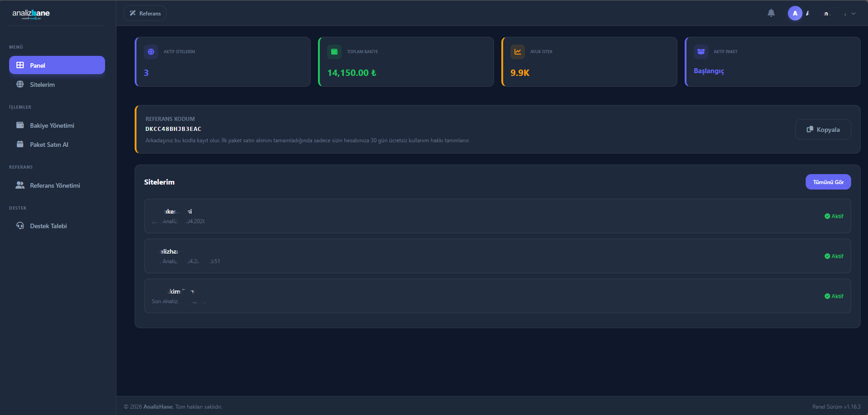Go to Bakiye Yönetimi page
Viewport: 868px width, 415px height.
[52, 125]
